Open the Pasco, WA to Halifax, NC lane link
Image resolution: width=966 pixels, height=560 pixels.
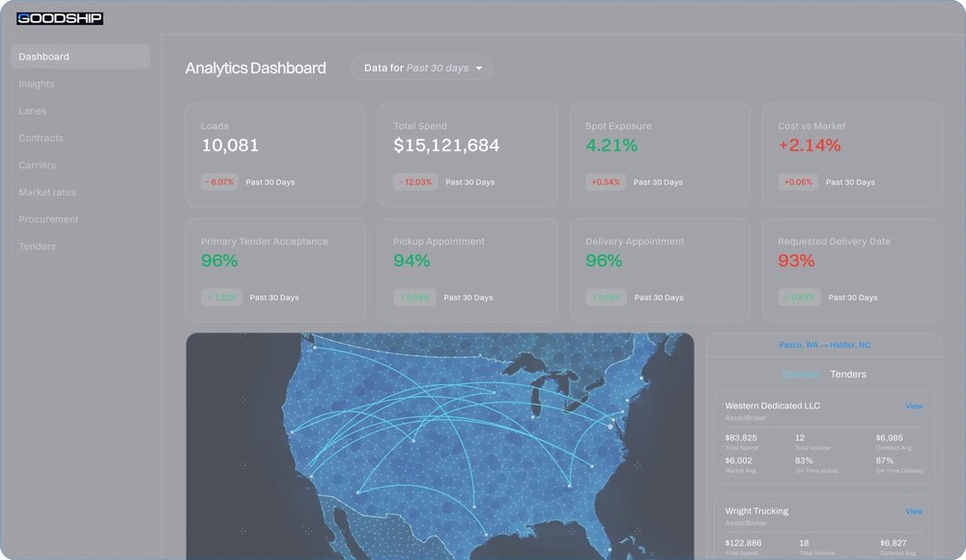pos(824,345)
